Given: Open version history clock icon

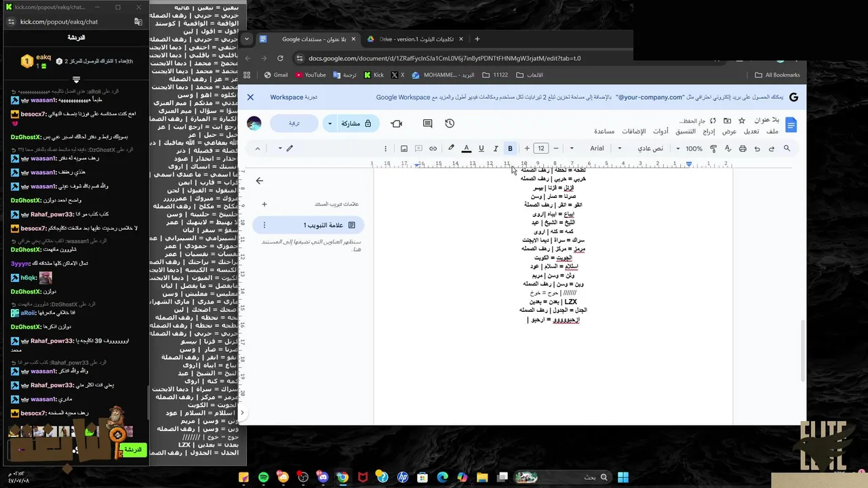Looking at the screenshot, I should (x=450, y=123).
